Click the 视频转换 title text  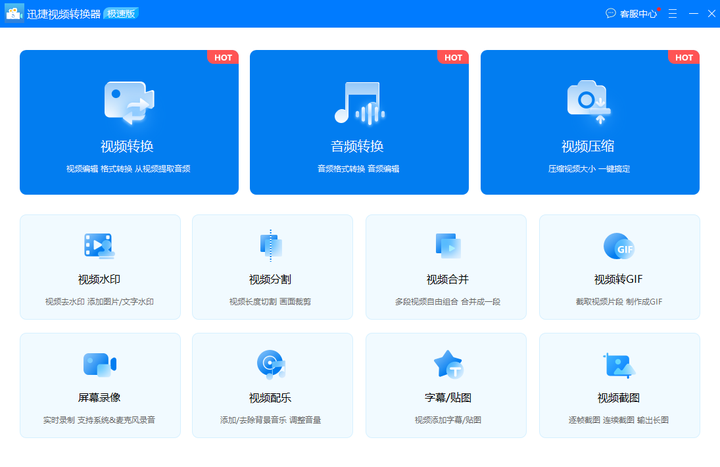point(127,146)
